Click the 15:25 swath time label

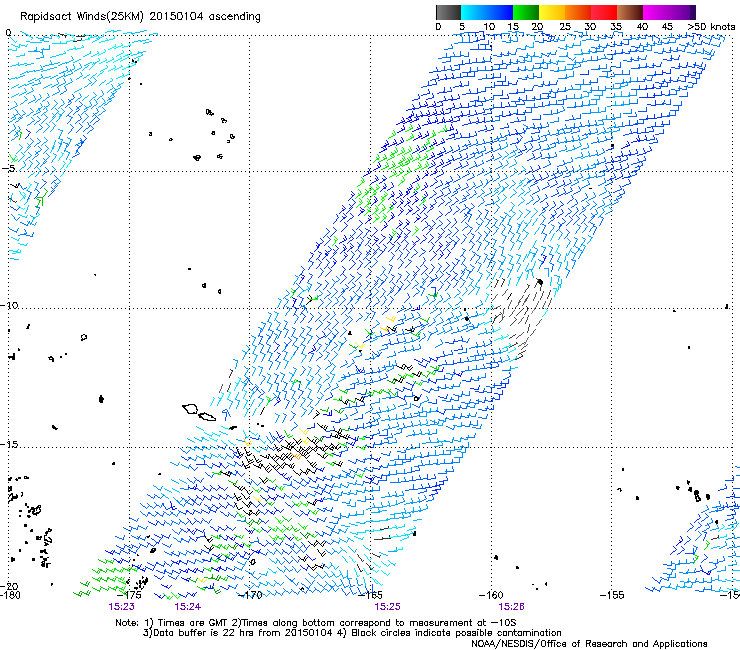[387, 607]
